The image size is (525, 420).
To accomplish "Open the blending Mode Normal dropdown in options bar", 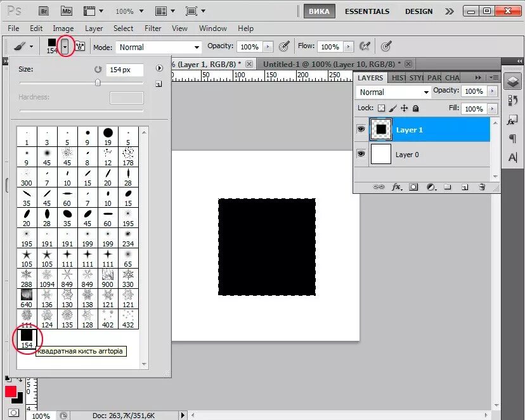I will (159, 47).
